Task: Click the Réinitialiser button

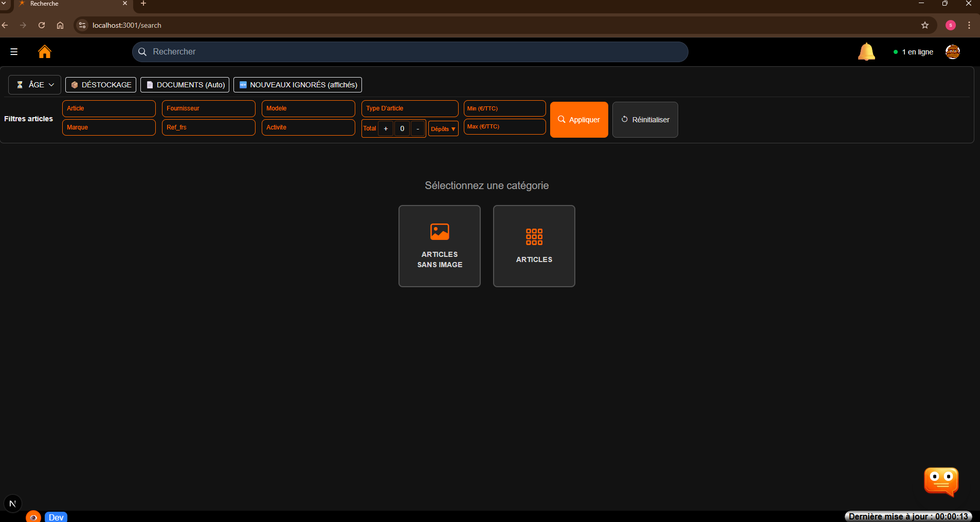Action: (x=645, y=120)
